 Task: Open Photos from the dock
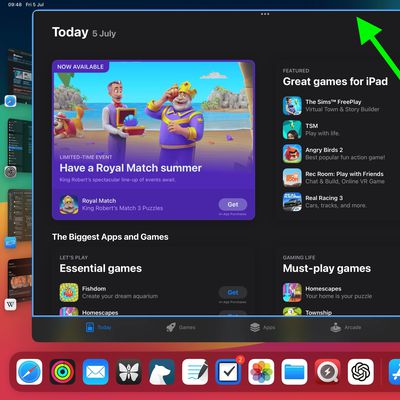pyautogui.click(x=261, y=372)
